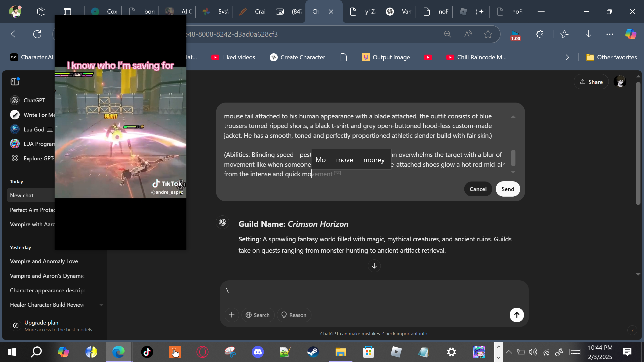Image resolution: width=644 pixels, height=362 pixels.
Task: Close the active ChatGPT tab
Action: pos(331,12)
